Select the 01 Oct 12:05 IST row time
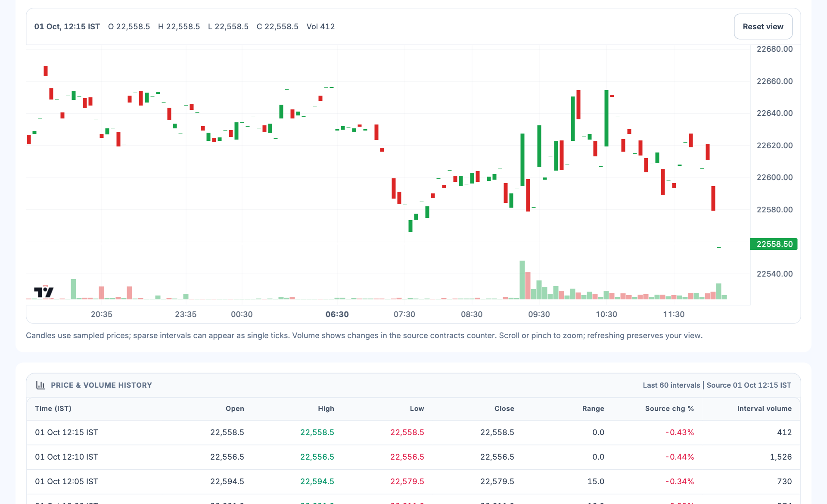 tap(66, 482)
